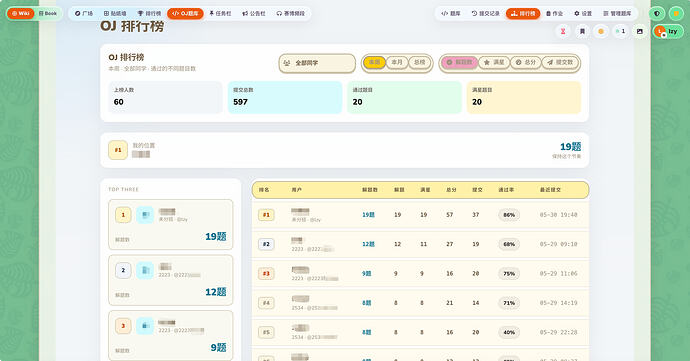
Task: Click the #4 rank badge in table
Action: (266, 303)
